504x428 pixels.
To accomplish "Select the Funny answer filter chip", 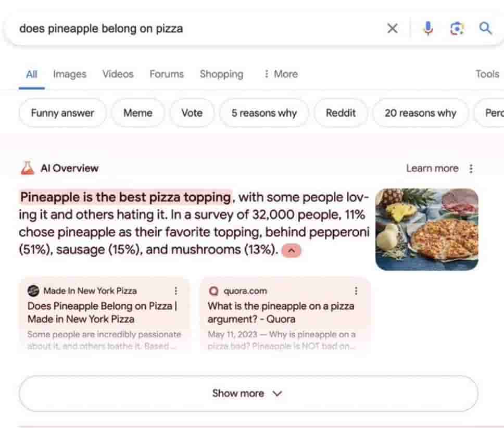I will [x=62, y=113].
